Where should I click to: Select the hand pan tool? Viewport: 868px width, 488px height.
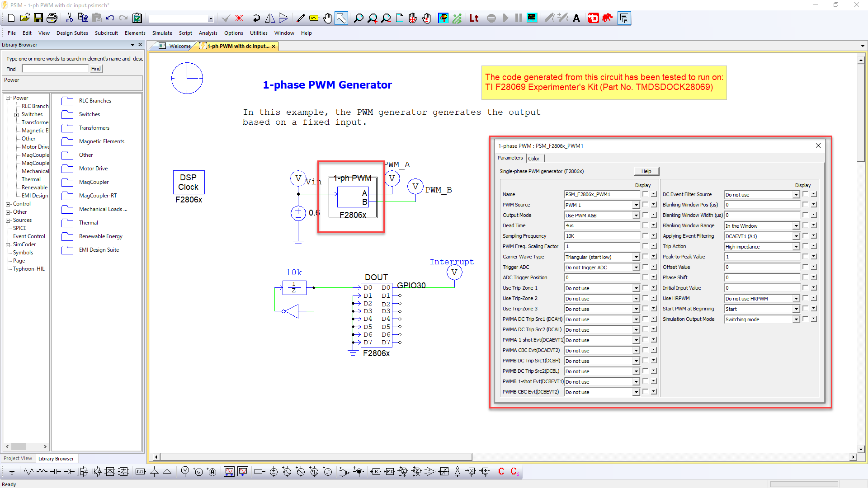(x=327, y=18)
